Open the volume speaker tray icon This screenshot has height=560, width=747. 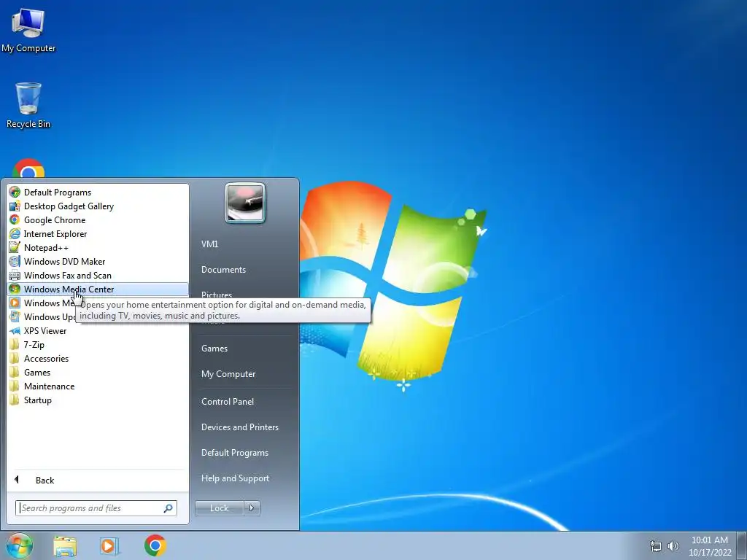pyautogui.click(x=673, y=546)
